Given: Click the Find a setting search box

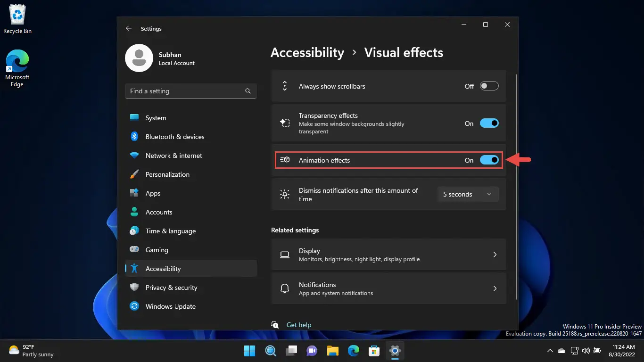Looking at the screenshot, I should (191, 91).
